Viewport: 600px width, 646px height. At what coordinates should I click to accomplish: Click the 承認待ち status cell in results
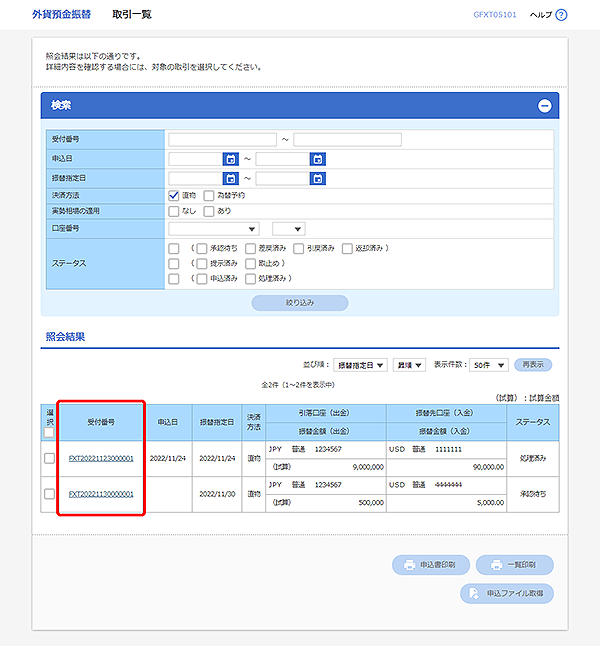pos(532,494)
